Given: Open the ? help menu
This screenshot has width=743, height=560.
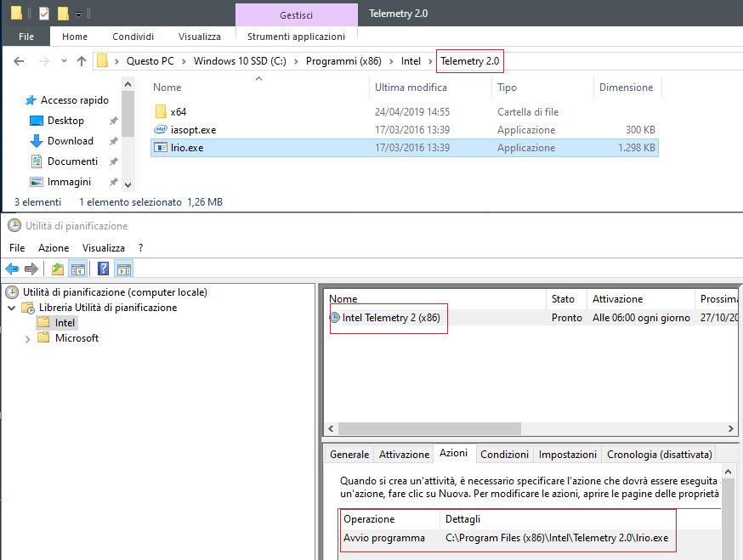Looking at the screenshot, I should (x=141, y=248).
